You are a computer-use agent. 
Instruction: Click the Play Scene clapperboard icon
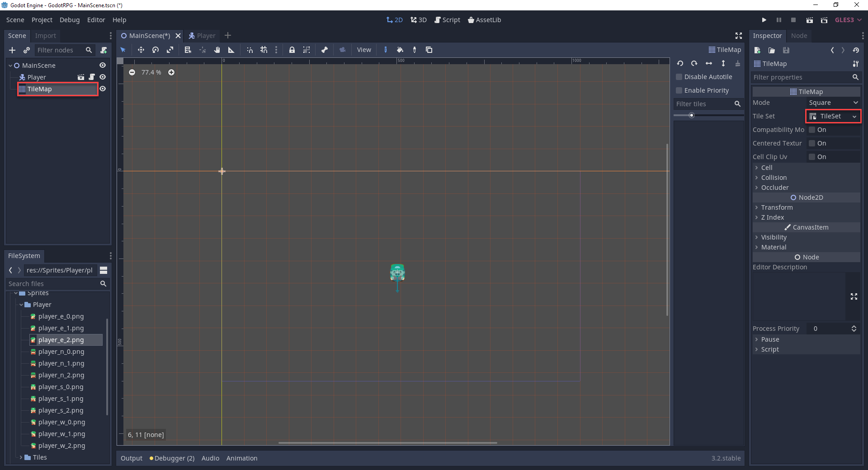click(810, 20)
